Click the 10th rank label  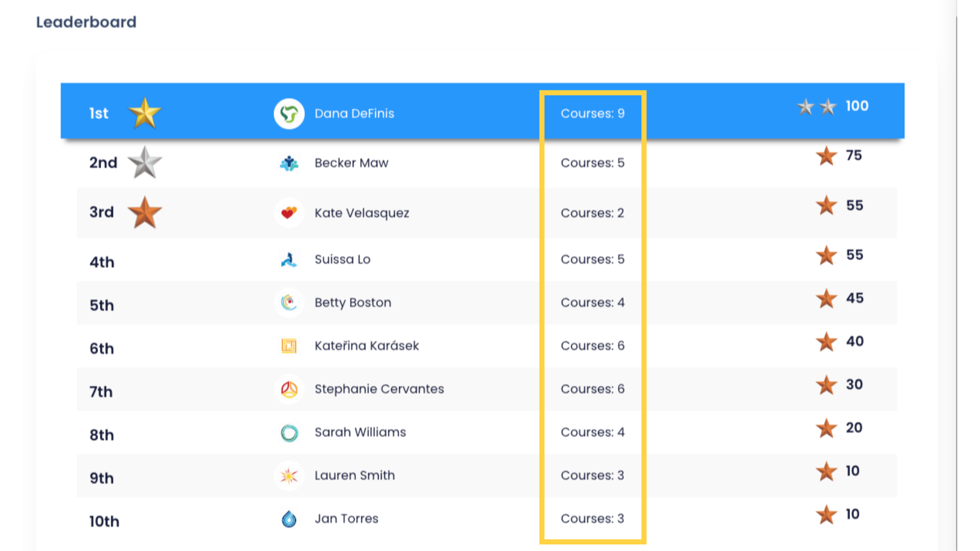coord(104,521)
